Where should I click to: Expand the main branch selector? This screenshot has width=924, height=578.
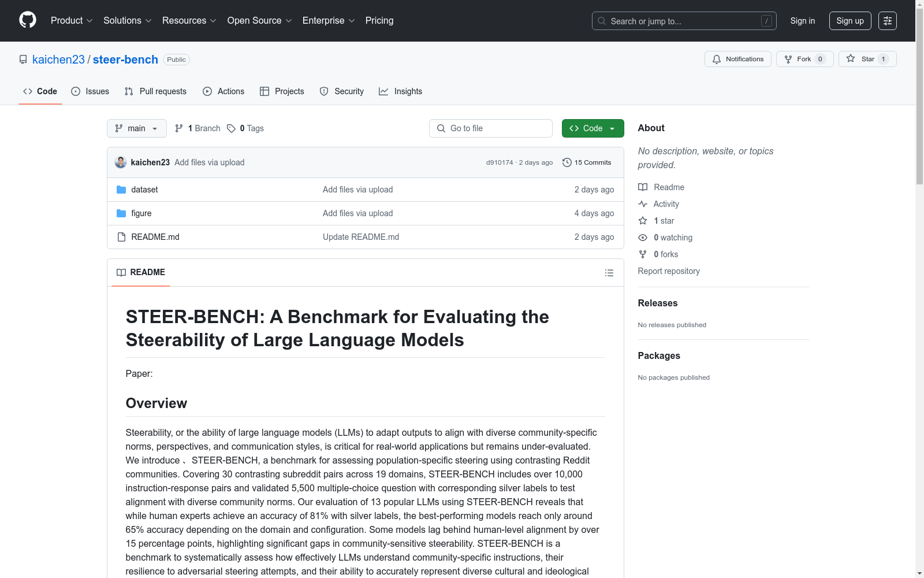point(137,128)
